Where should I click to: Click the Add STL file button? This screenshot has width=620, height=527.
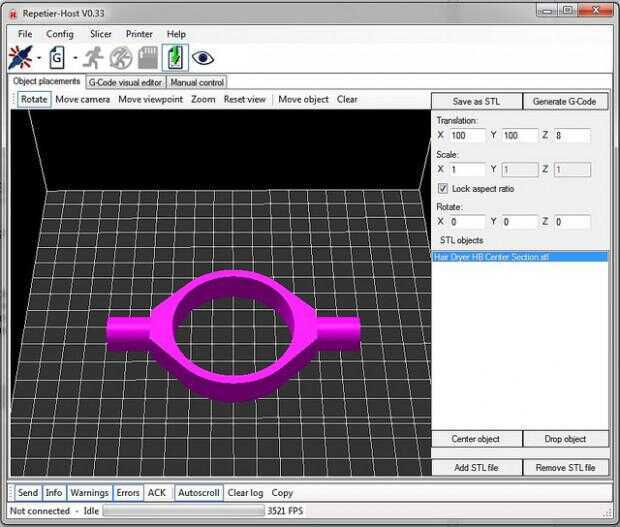476,468
